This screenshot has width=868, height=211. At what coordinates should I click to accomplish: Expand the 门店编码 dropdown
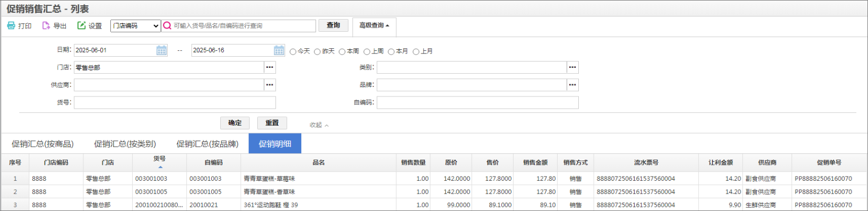coord(135,25)
